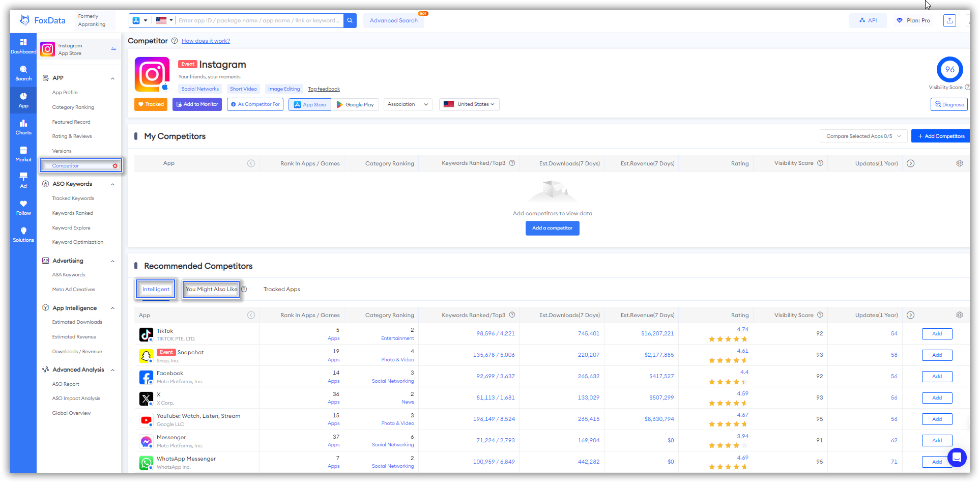Viewport: 980px width, 483px height.
Task: Open the platform selector dropdown in search bar
Action: 140,20
